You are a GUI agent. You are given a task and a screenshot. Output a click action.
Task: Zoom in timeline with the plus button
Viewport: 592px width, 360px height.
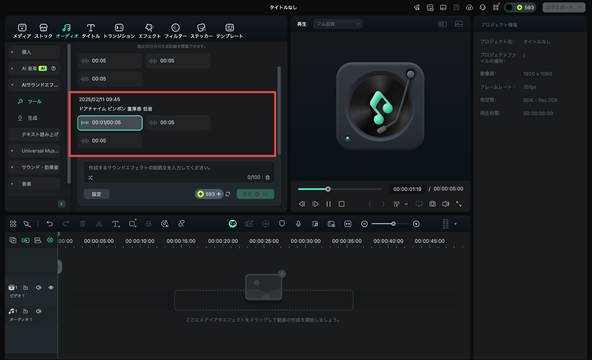416,224
